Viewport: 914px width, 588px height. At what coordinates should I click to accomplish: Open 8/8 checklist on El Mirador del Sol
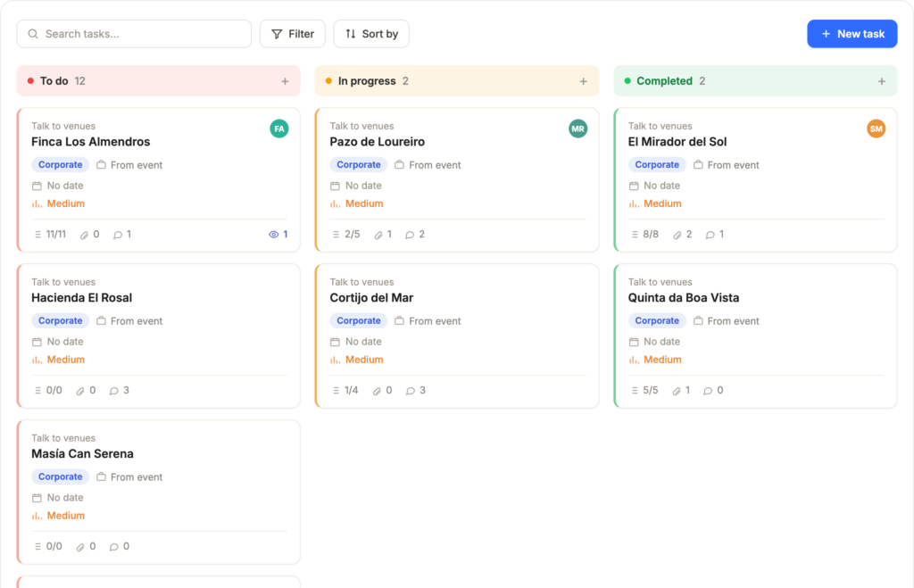pyautogui.click(x=644, y=235)
